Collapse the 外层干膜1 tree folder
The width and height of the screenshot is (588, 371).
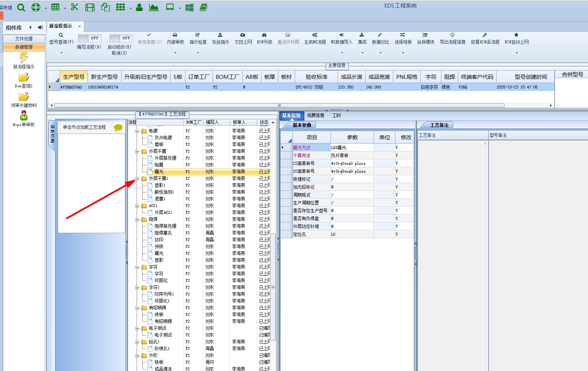pos(137,178)
